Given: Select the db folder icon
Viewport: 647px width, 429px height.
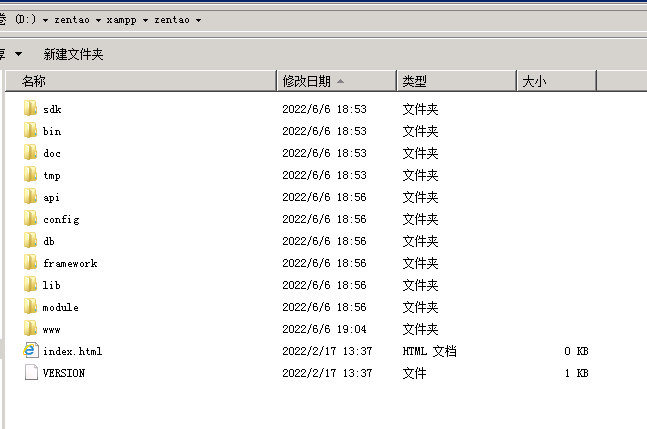Looking at the screenshot, I should point(30,241).
